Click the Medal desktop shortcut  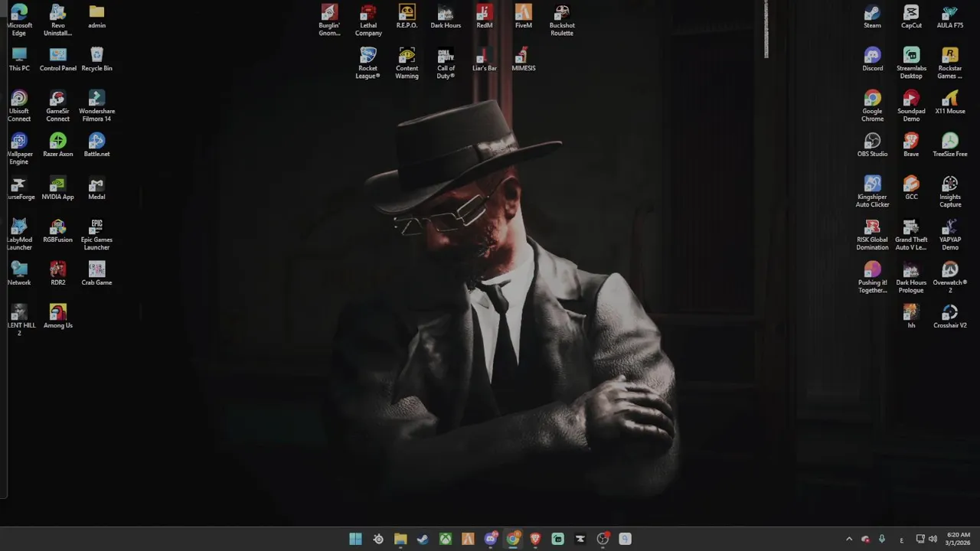click(96, 188)
